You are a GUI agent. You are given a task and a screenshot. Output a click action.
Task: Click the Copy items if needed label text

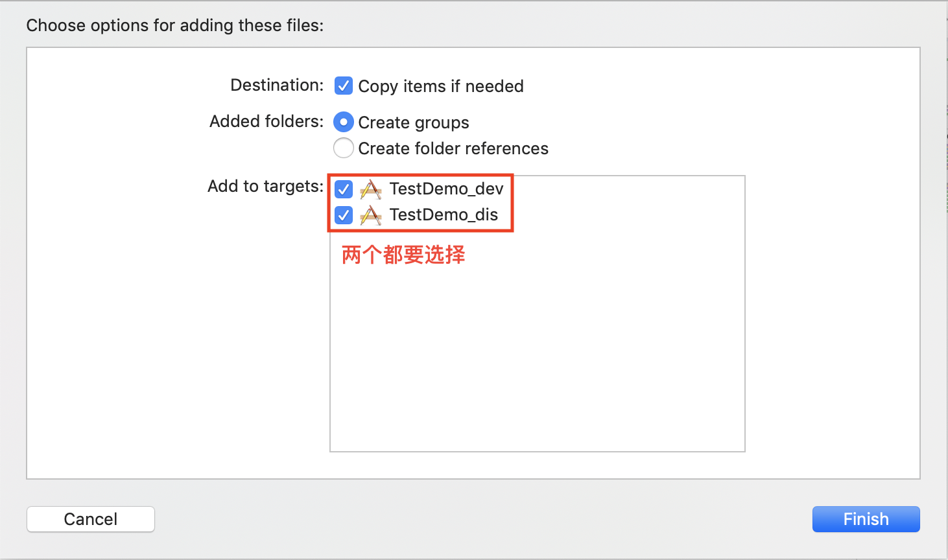point(441,86)
